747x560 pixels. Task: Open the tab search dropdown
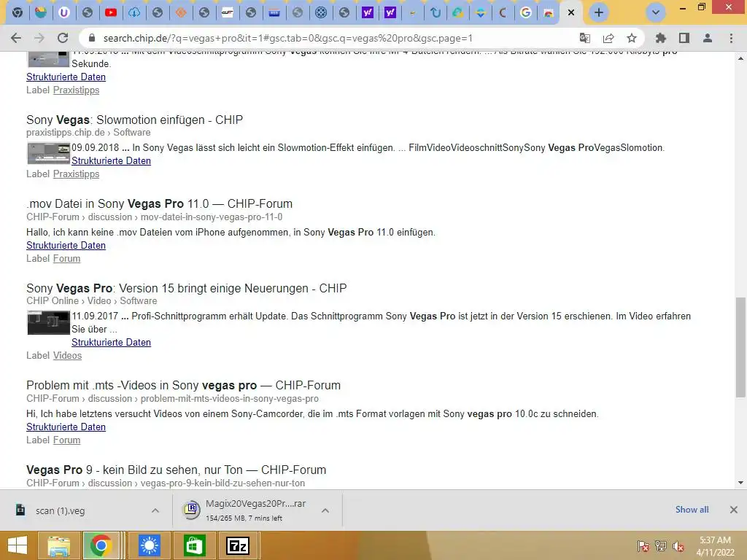pyautogui.click(x=656, y=12)
